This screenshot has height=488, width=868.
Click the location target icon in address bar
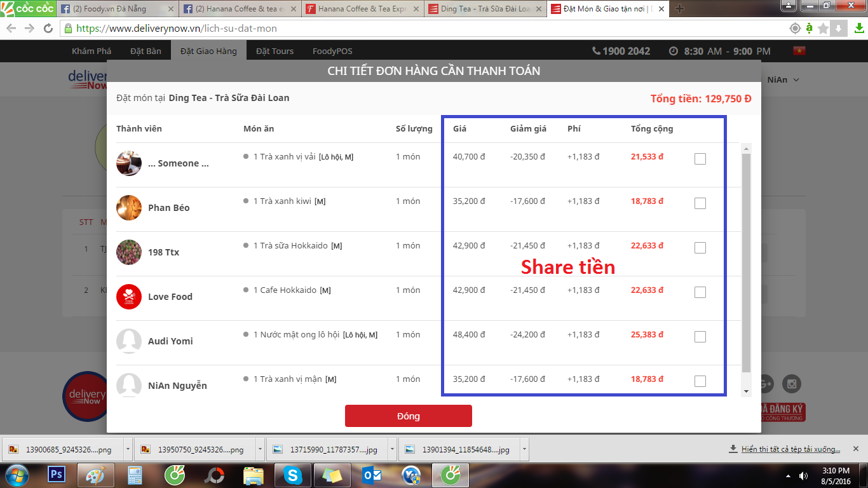coord(794,29)
